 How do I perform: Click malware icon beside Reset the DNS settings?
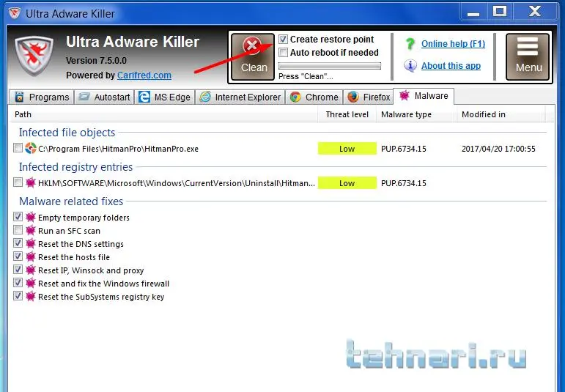pyautogui.click(x=31, y=243)
